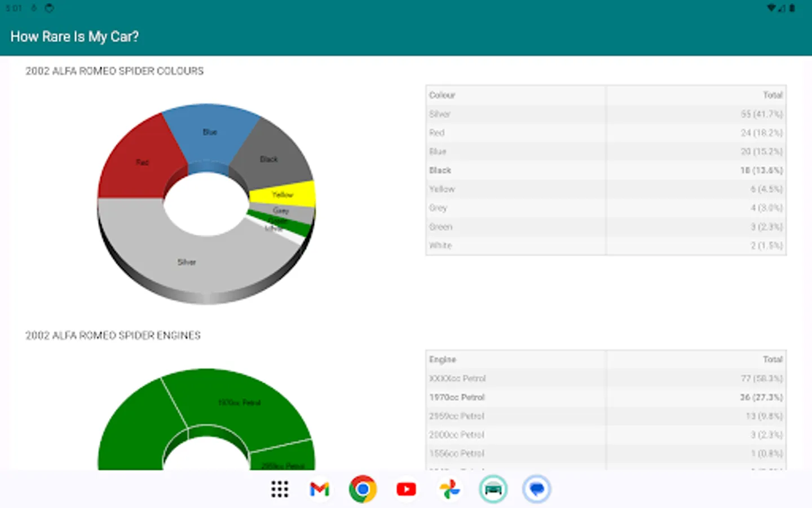The width and height of the screenshot is (812, 508).
Task: Open the Messages app in taskbar
Action: click(536, 489)
